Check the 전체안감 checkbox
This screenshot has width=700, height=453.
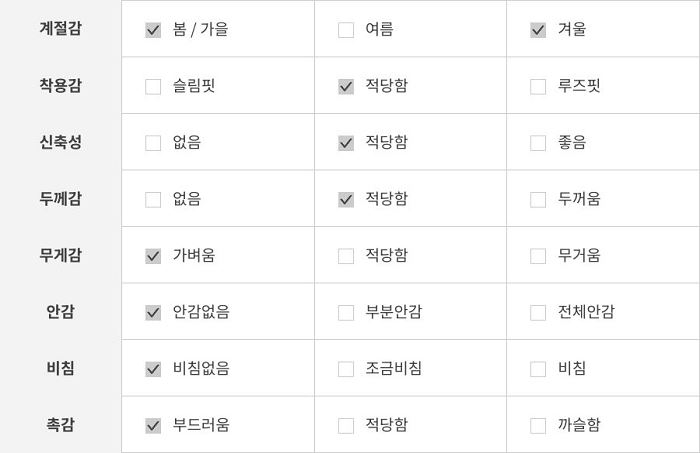coord(538,312)
